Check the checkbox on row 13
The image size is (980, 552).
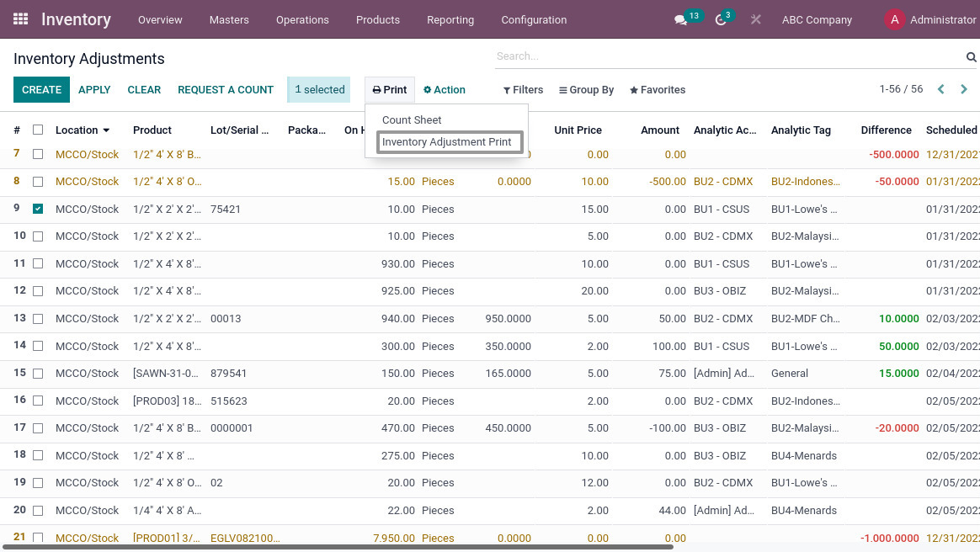click(x=37, y=318)
